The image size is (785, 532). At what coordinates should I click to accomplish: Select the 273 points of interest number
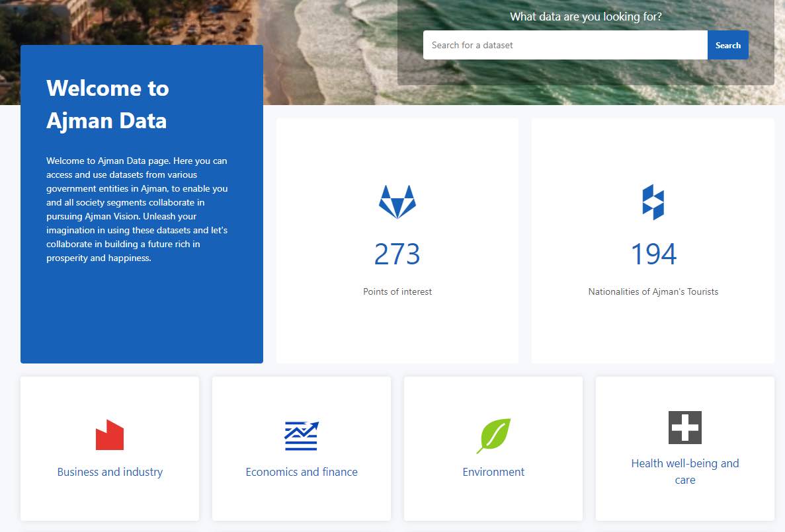pos(397,254)
